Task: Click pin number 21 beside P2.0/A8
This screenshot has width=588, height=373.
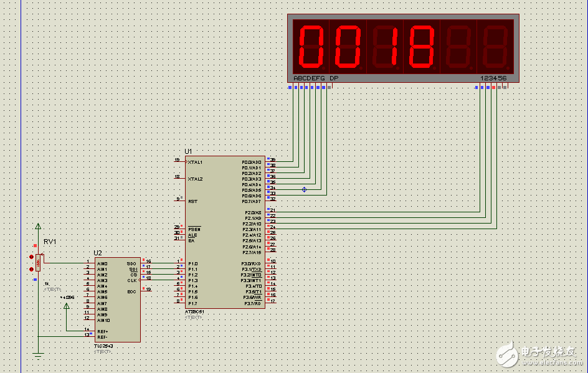Action: pos(273,210)
